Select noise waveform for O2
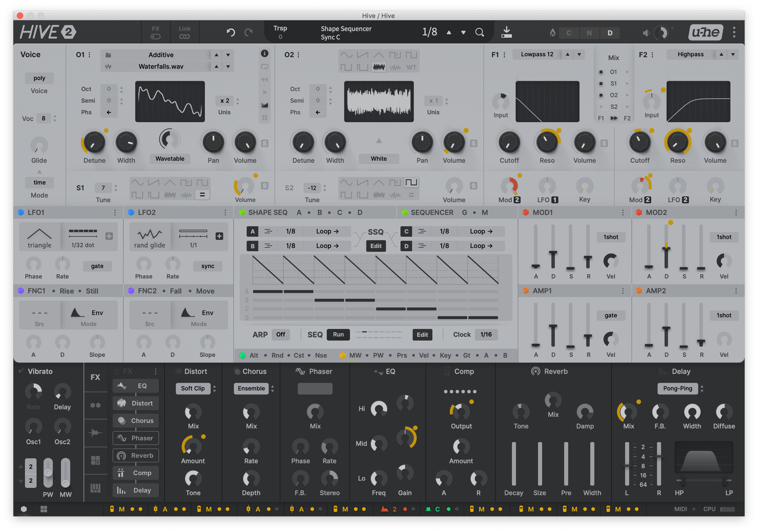Screen dimensions: 758x532 [x=379, y=67]
